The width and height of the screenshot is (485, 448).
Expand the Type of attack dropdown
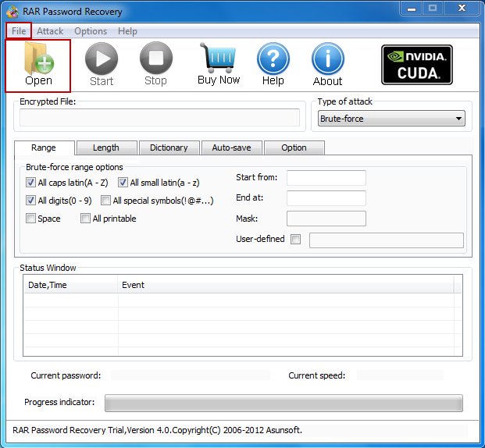391,119
